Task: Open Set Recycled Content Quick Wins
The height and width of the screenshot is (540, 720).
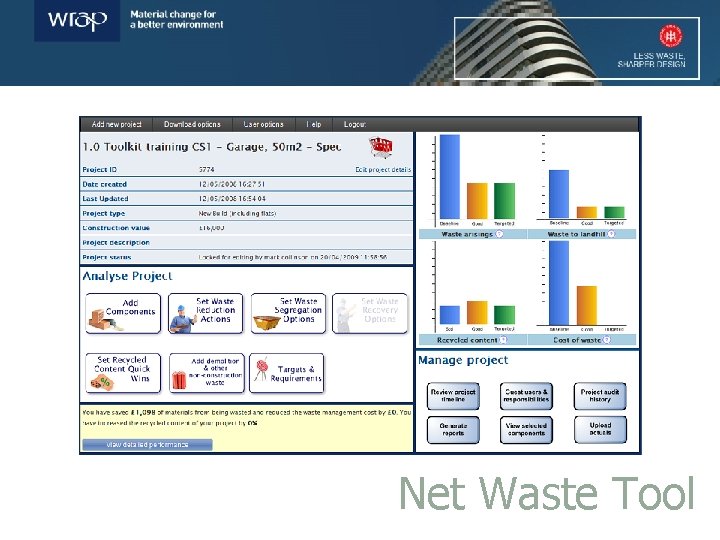Action: point(123,373)
